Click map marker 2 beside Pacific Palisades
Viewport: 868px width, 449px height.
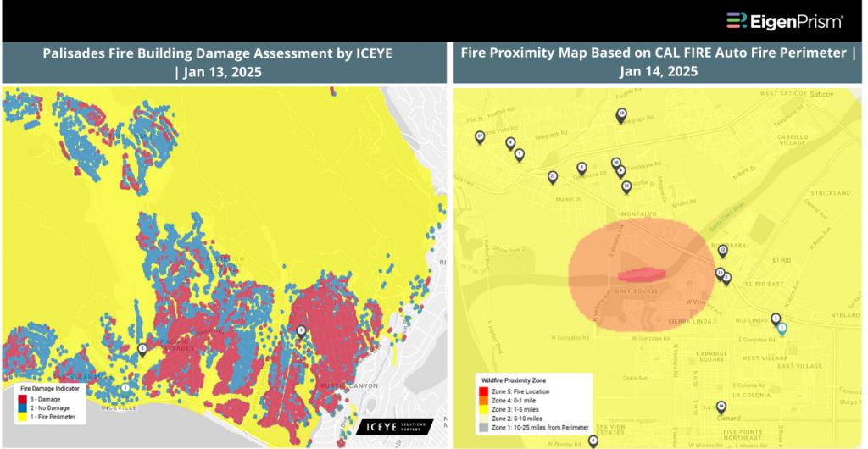pos(142,350)
